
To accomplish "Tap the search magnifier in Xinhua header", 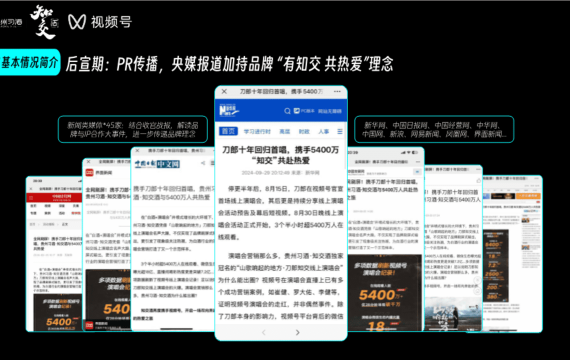I will coord(287,111).
